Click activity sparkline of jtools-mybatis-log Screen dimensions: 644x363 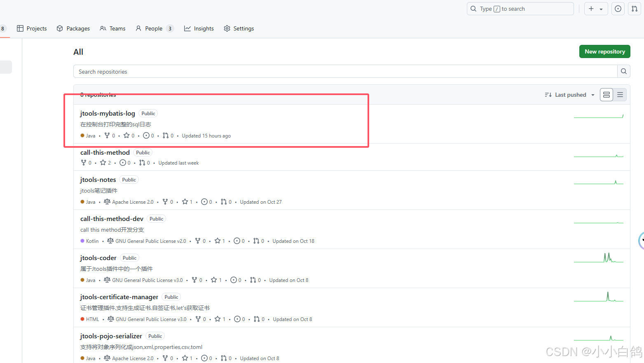click(x=599, y=116)
